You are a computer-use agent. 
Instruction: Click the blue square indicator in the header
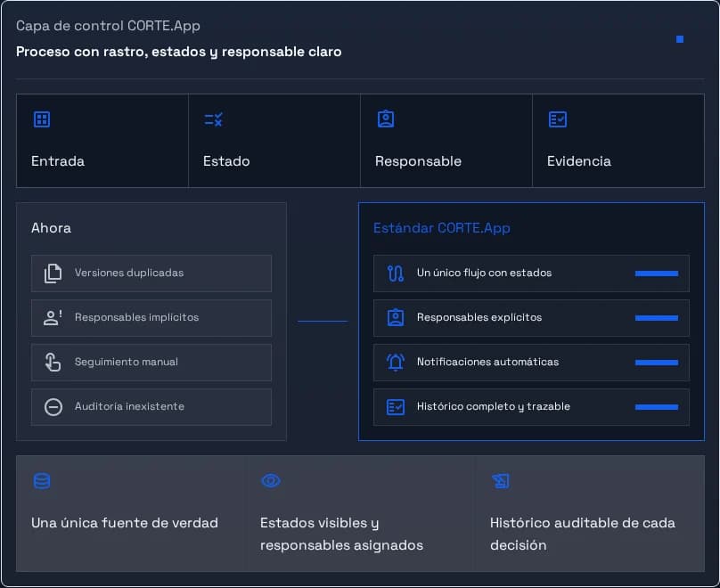(x=680, y=39)
